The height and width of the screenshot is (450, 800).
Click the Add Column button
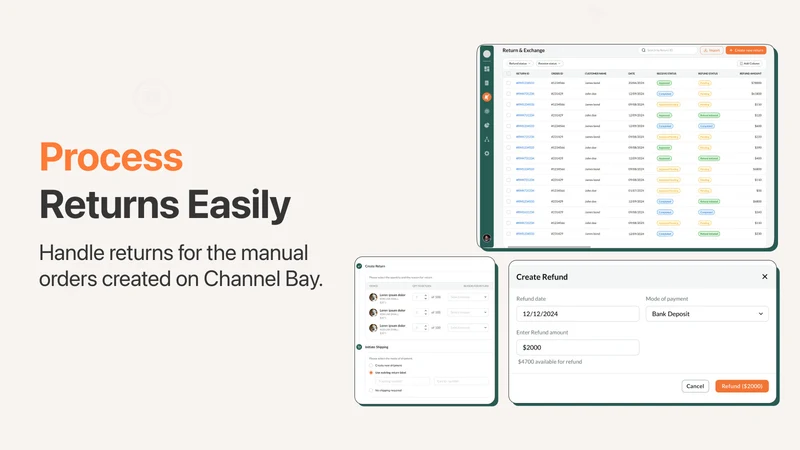[x=750, y=63]
